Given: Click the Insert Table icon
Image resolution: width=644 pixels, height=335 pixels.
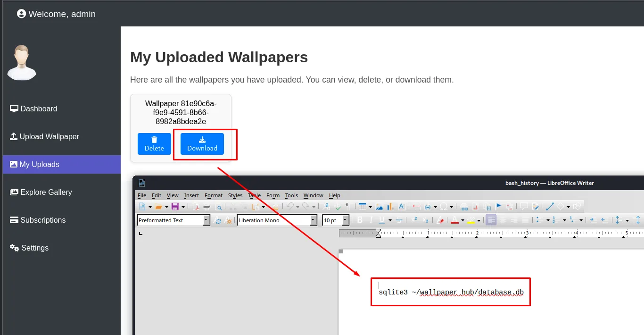Looking at the screenshot, I should (x=363, y=206).
